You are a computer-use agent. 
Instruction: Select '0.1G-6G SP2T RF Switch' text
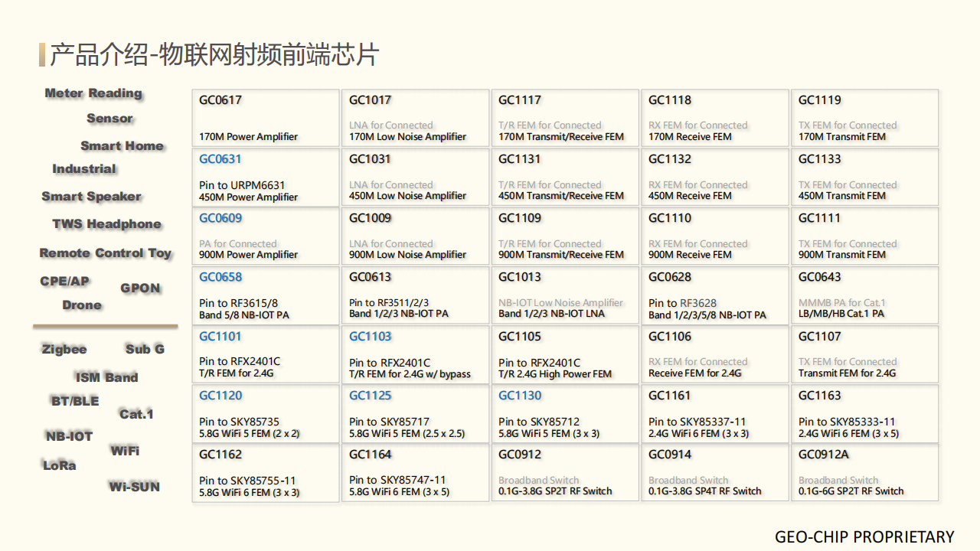[x=851, y=491]
